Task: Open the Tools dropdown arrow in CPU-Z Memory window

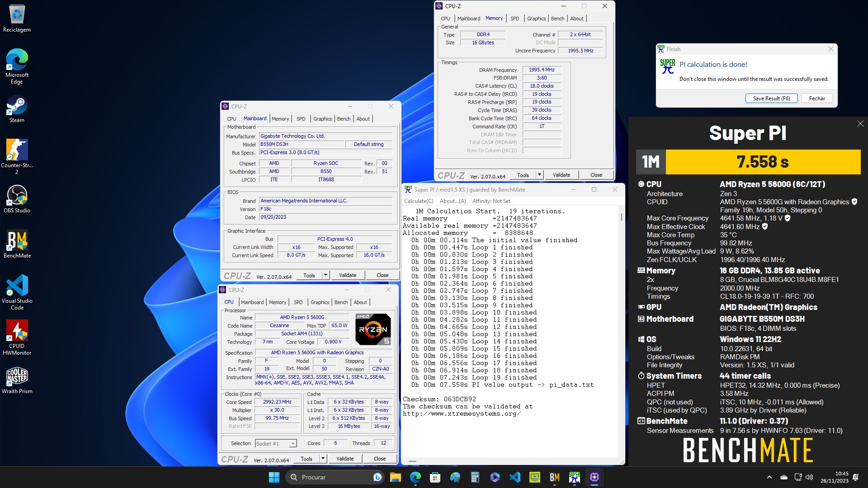Action: pos(539,175)
